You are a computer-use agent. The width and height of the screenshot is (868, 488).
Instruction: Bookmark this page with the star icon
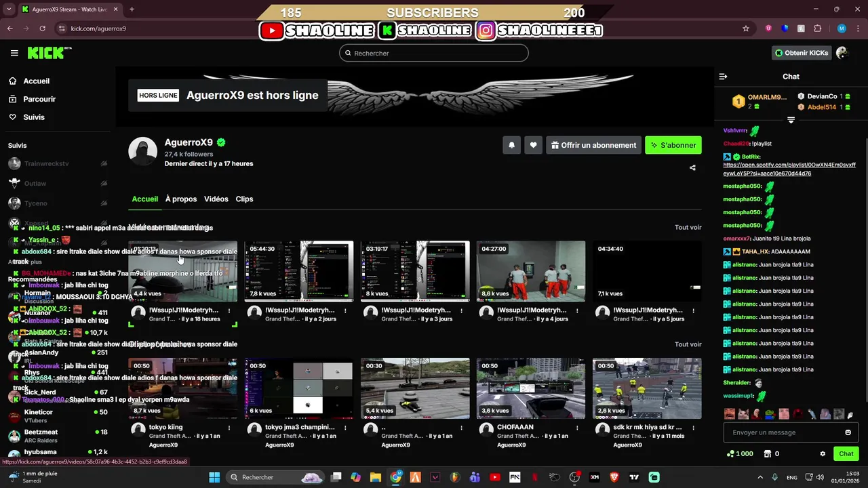[746, 28]
